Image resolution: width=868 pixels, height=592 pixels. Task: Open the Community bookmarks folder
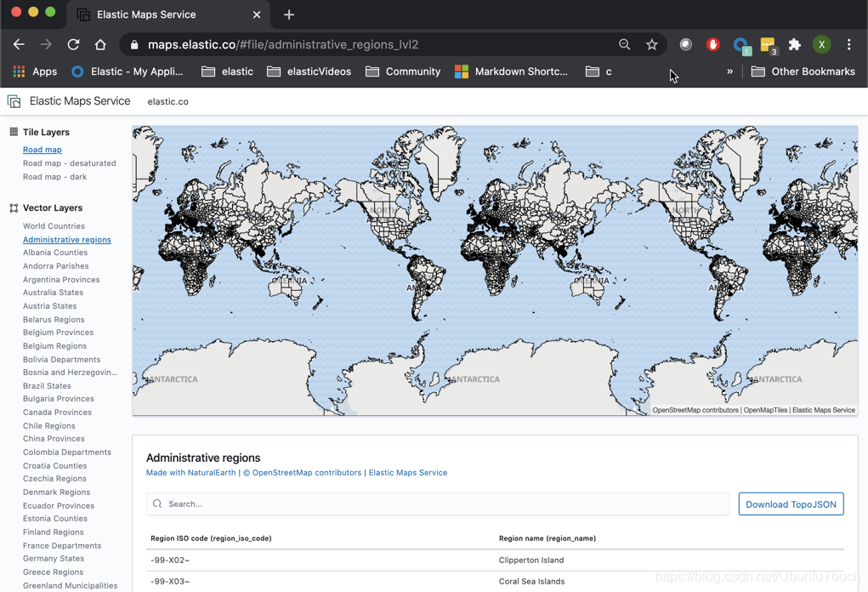tap(403, 71)
